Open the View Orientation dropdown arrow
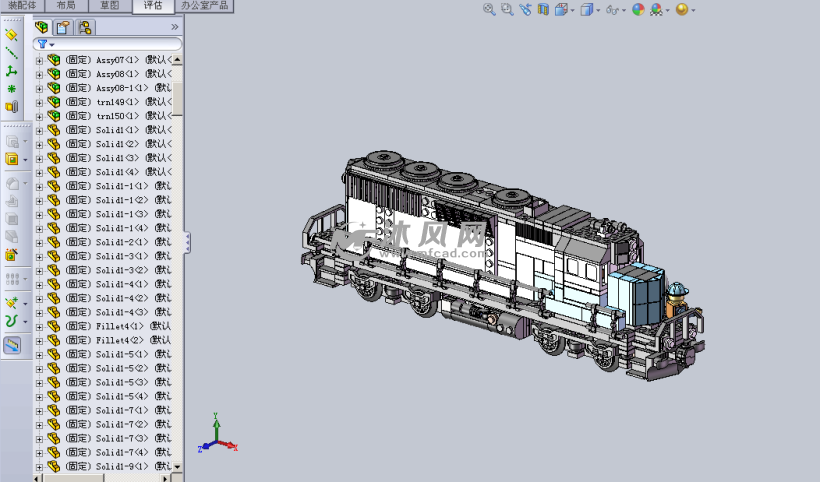The image size is (820, 482). tap(572, 10)
